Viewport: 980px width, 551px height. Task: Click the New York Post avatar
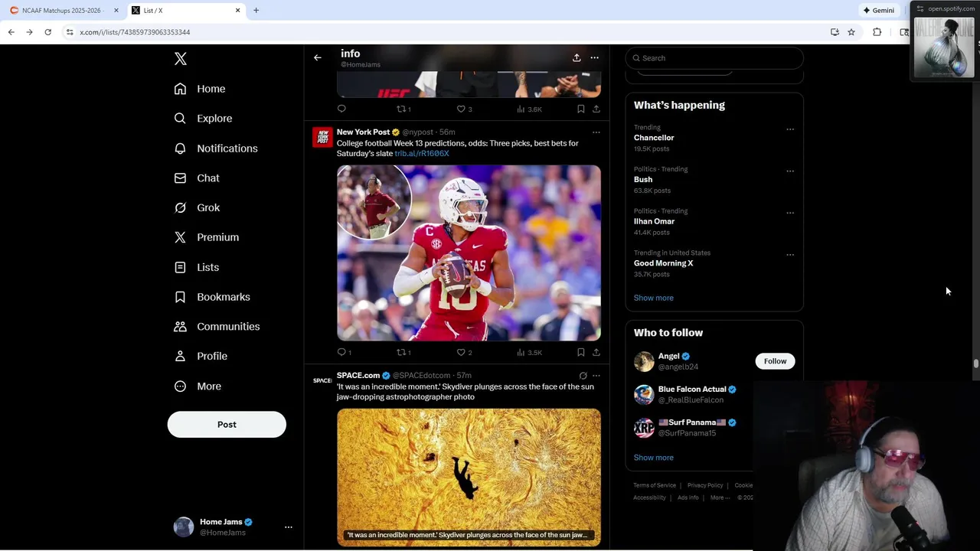(x=322, y=138)
